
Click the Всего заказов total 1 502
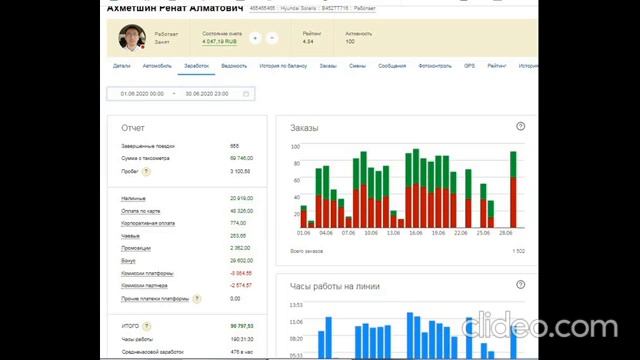coord(518,251)
